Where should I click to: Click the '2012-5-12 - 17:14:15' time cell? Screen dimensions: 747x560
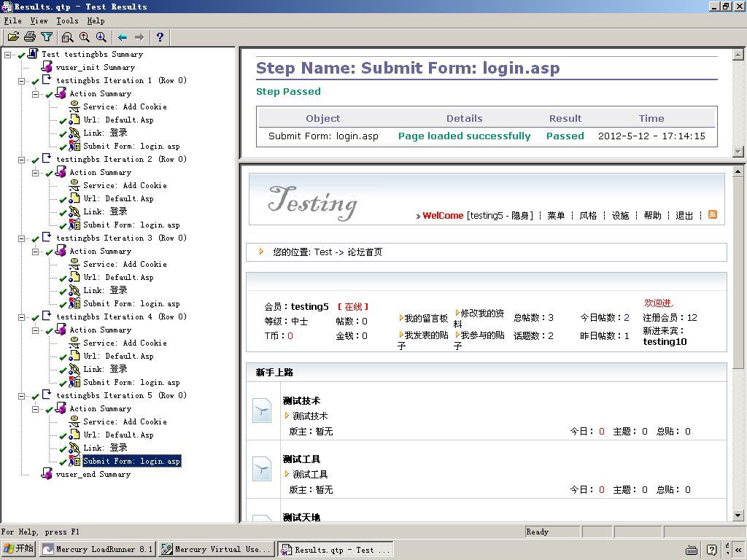[651, 136]
